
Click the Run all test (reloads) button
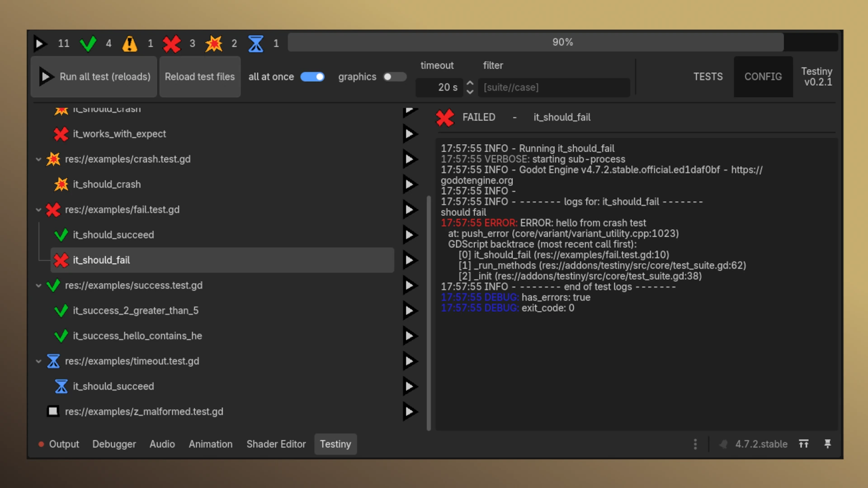(x=94, y=77)
